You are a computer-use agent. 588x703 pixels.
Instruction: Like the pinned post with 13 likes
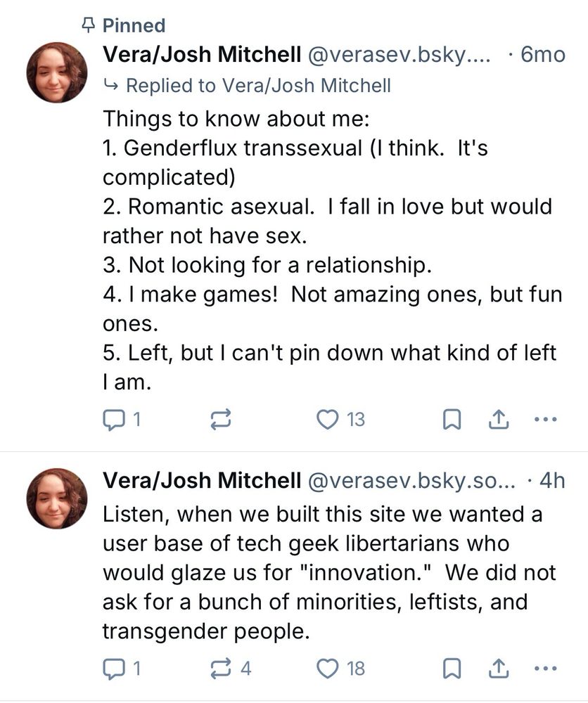click(x=327, y=420)
